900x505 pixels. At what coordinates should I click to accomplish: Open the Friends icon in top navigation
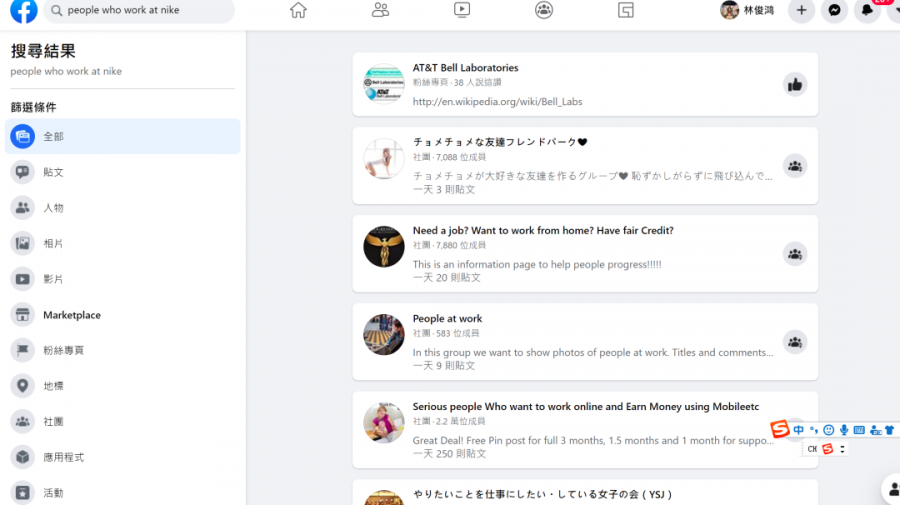(380, 10)
